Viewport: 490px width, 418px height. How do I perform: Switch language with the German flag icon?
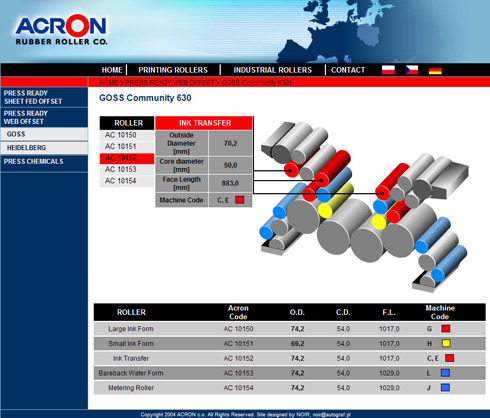tap(435, 71)
